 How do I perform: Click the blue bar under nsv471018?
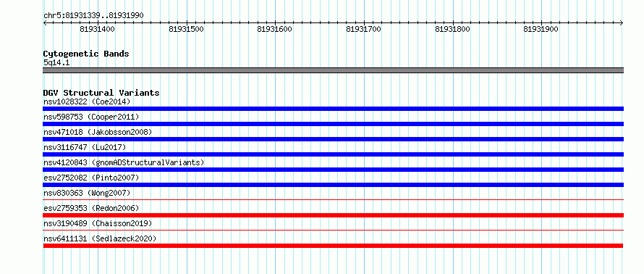coord(333,139)
